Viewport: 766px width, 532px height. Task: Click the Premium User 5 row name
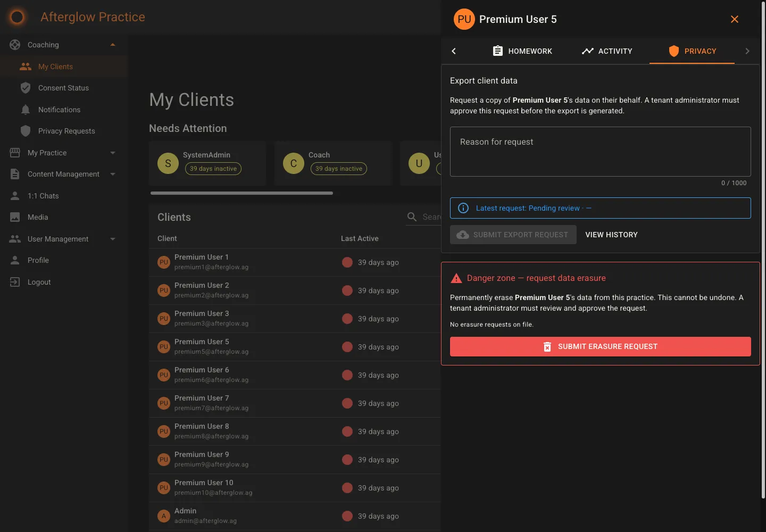tap(202, 342)
